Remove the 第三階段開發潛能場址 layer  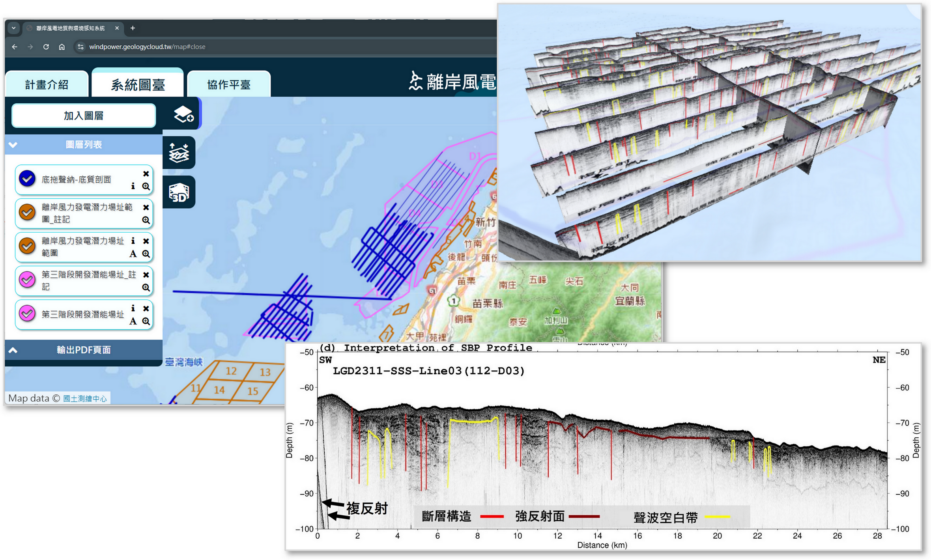click(146, 308)
